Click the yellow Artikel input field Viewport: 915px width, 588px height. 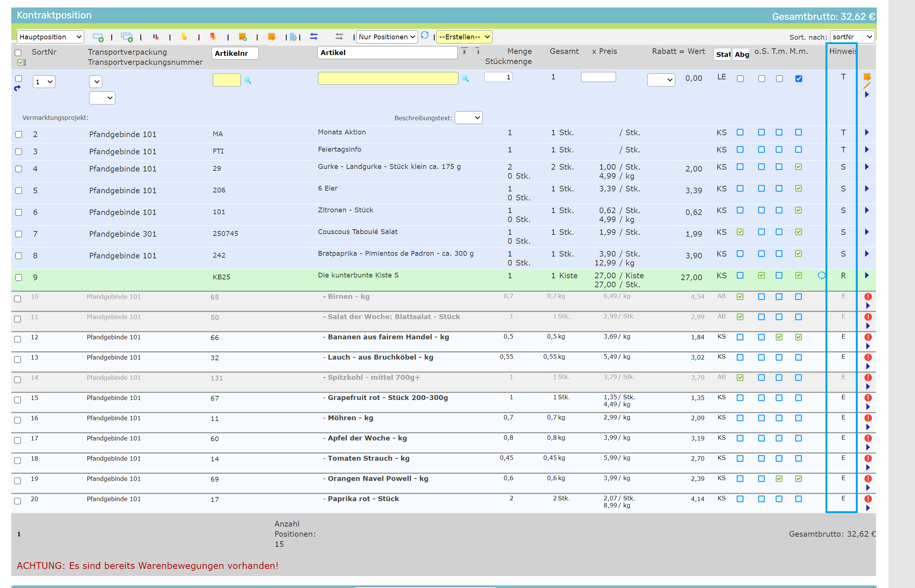click(x=388, y=78)
